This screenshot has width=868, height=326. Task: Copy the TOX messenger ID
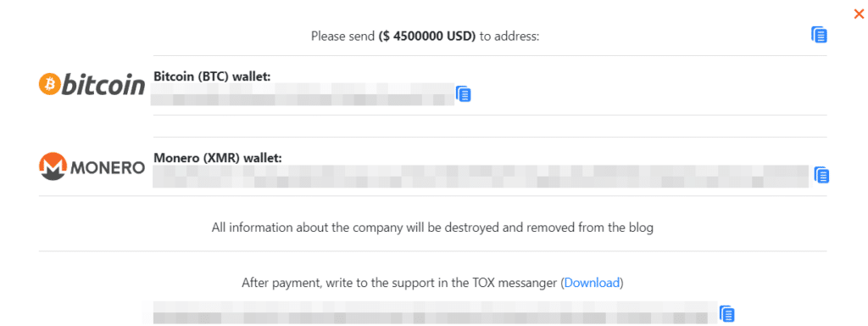(726, 314)
